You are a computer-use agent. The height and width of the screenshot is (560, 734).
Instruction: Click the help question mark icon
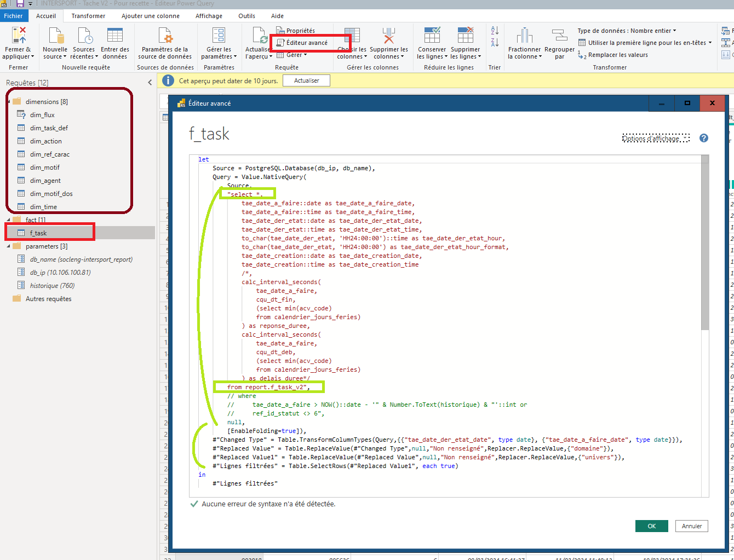[704, 138]
